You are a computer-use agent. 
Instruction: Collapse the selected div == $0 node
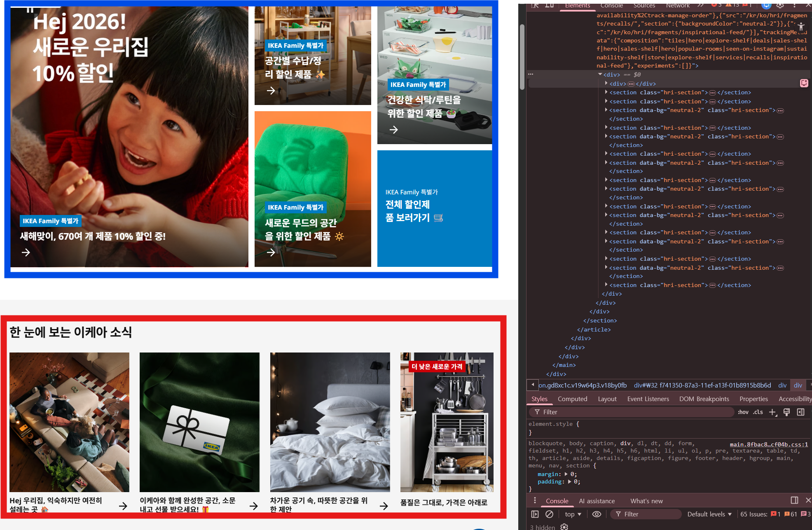coord(600,75)
